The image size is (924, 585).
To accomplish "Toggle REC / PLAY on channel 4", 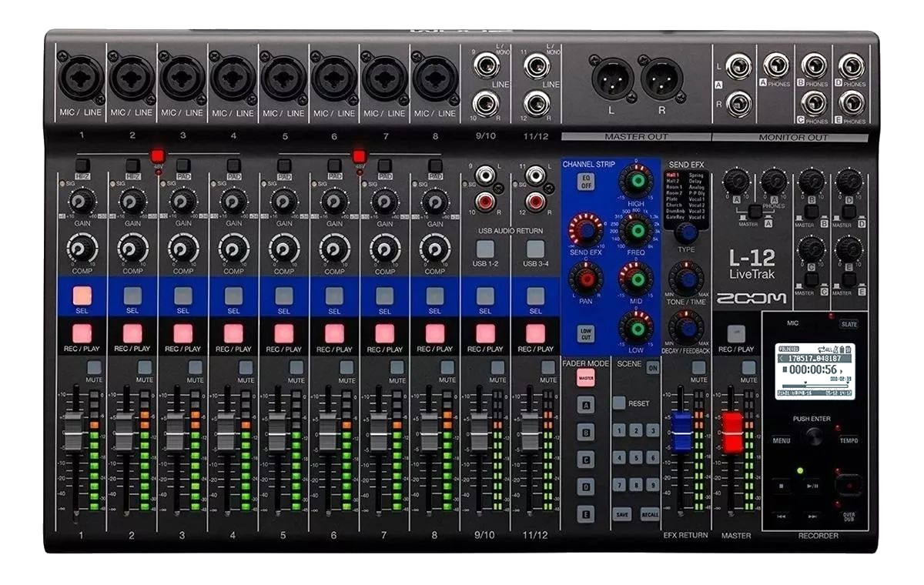I will coord(233,333).
